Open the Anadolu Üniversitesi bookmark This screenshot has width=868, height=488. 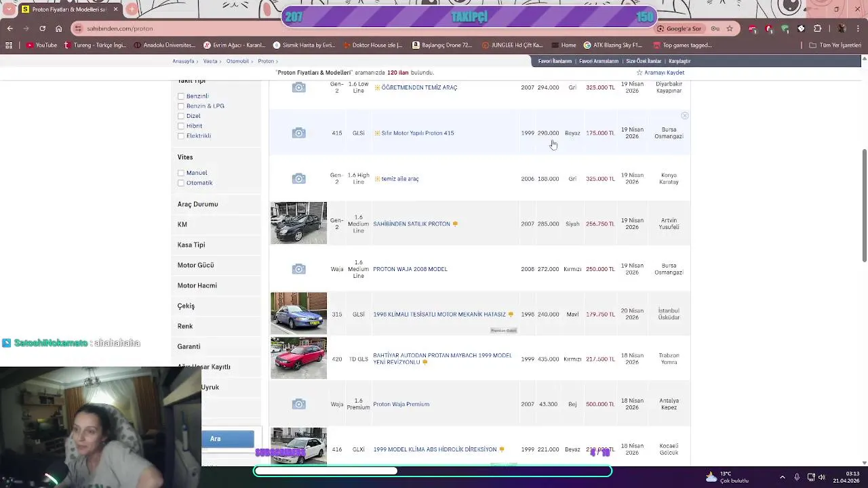[165, 45]
